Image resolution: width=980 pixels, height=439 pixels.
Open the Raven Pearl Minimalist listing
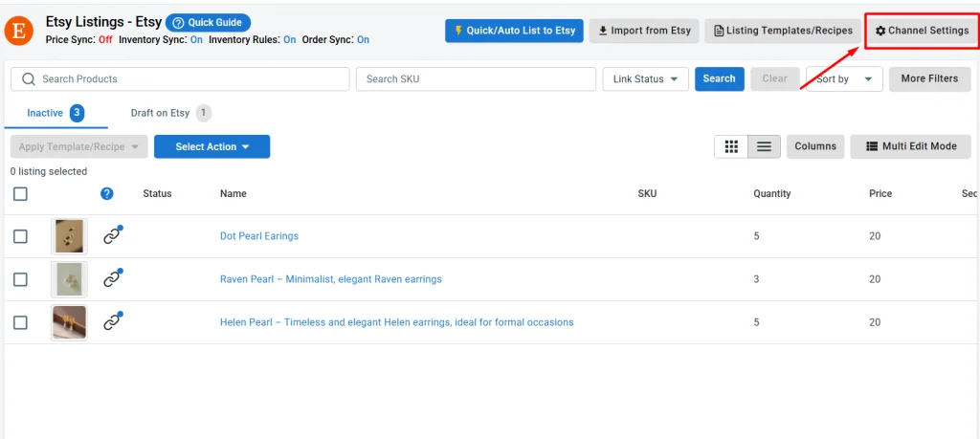[330, 279]
